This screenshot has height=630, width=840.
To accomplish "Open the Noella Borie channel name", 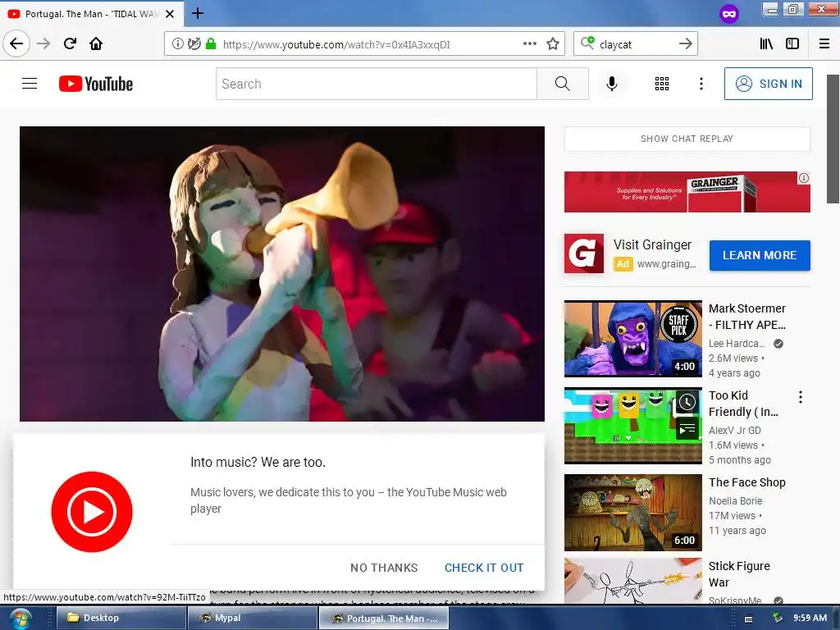I will [736, 501].
